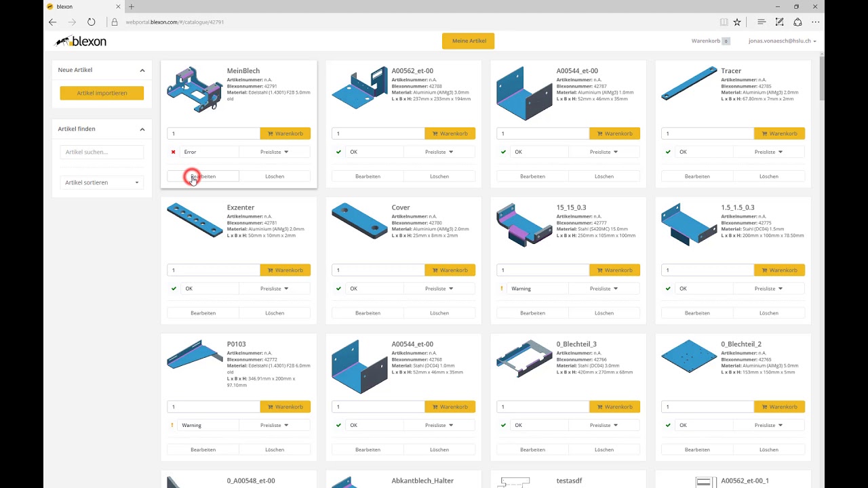Open the 0_Blechteil_3 part thumbnail
The width and height of the screenshot is (868, 488).
click(524, 359)
